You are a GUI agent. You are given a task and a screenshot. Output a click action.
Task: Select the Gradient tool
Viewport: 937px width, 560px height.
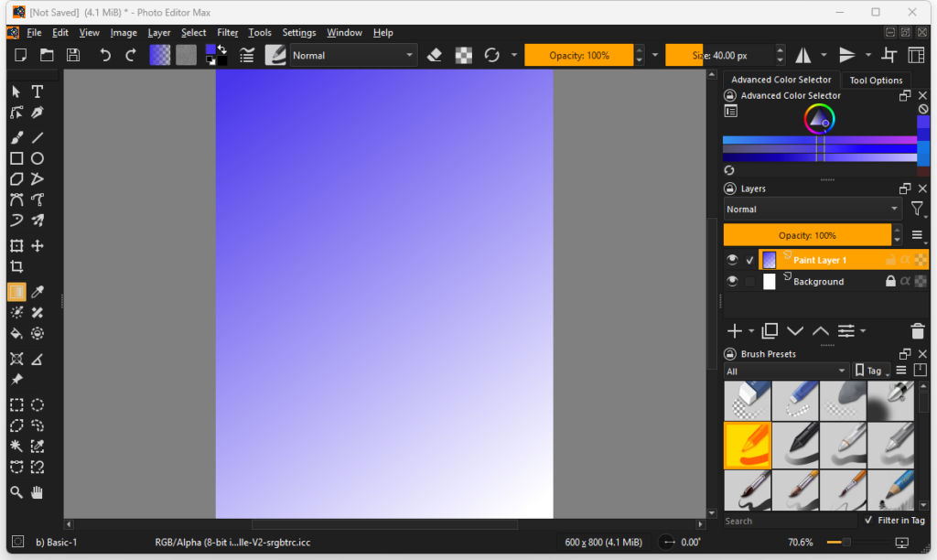(x=16, y=292)
